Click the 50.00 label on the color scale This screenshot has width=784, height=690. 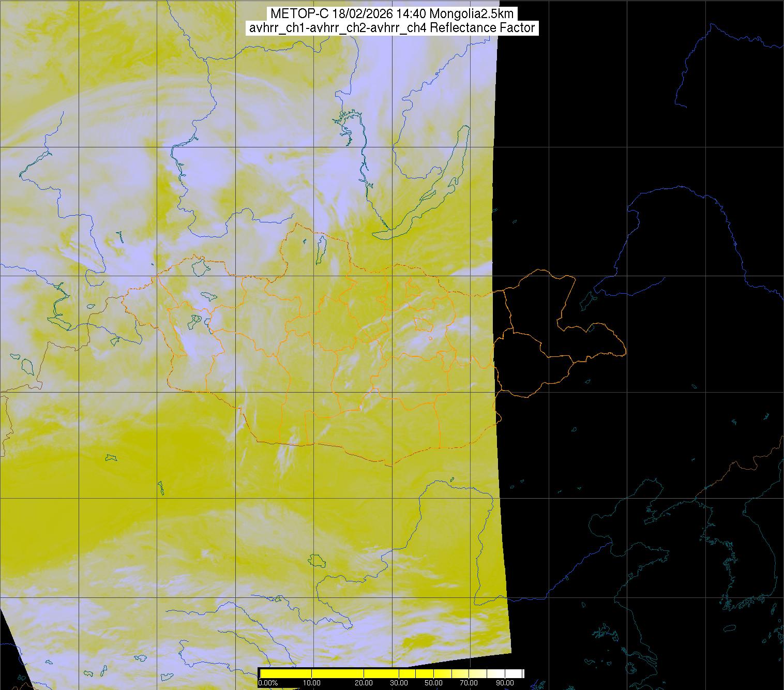pos(434,683)
